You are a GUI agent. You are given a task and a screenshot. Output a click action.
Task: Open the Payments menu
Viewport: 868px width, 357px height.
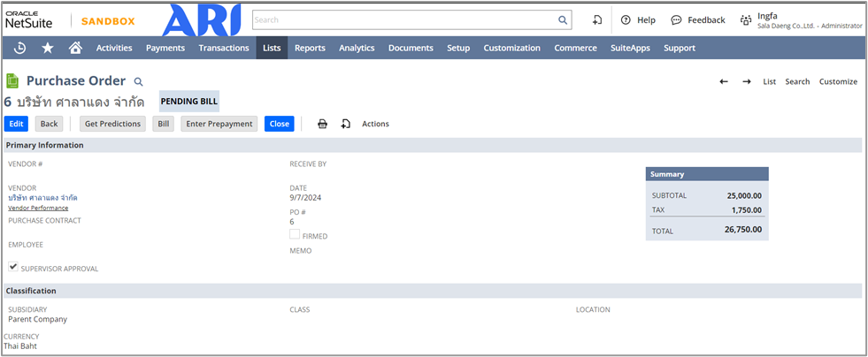165,48
